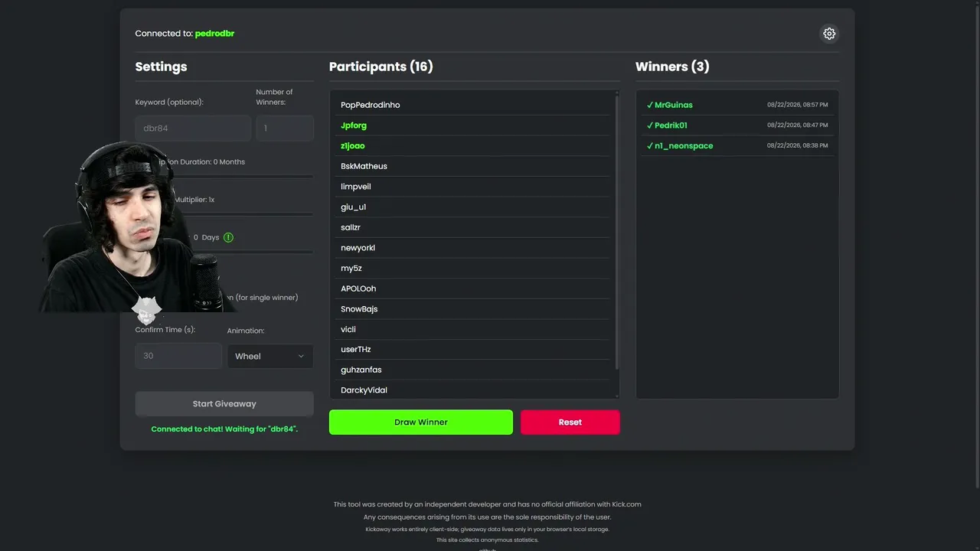This screenshot has height=551, width=980.
Task: Select participant DarckyVidal
Action: 474,390
